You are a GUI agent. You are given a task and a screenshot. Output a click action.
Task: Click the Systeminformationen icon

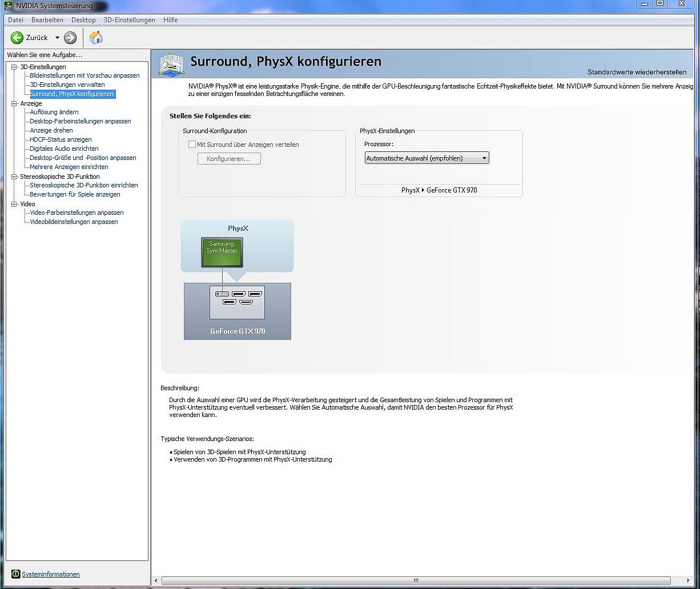pos(16,574)
